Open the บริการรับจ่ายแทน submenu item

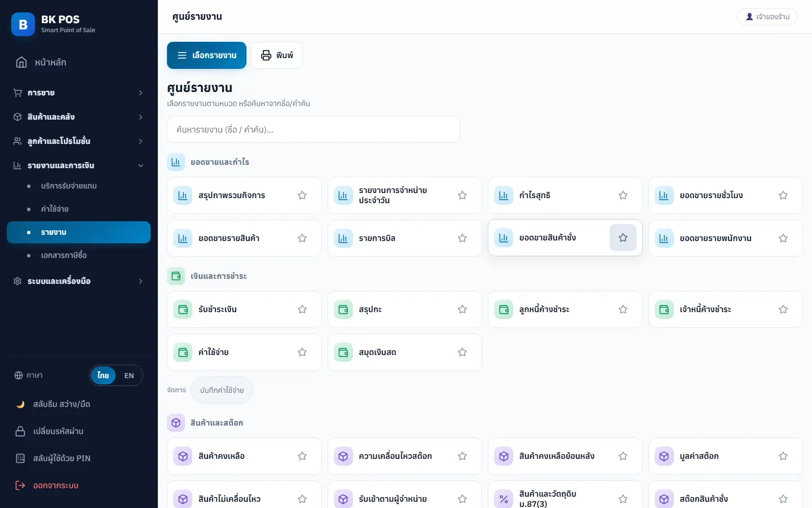tap(78, 186)
